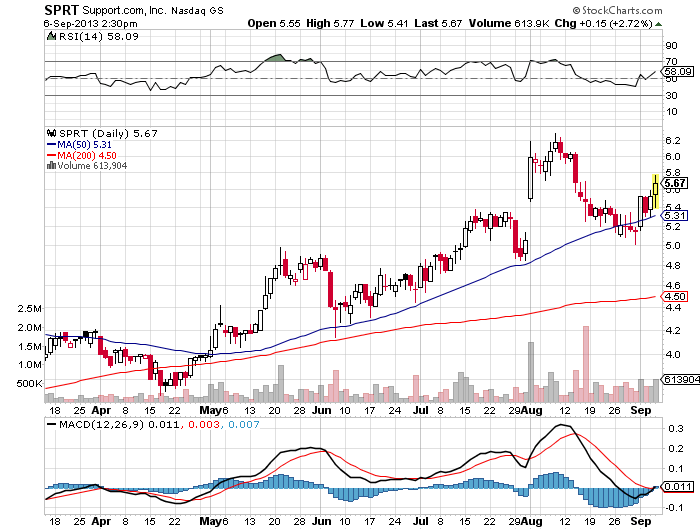The height and width of the screenshot is (530, 700).
Task: Click the blue 5.31 moving average tag
Action: (674, 216)
